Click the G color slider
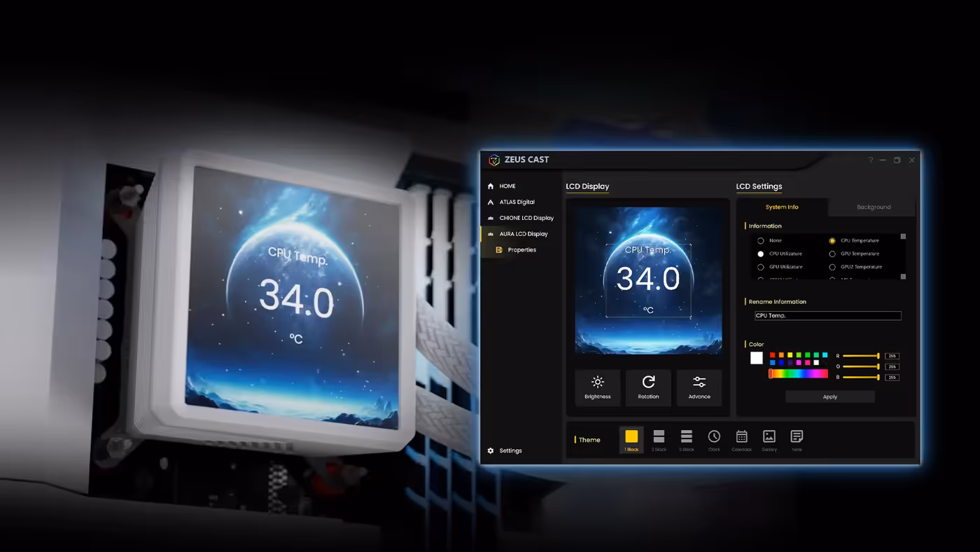The width and height of the screenshot is (980, 552). click(862, 366)
